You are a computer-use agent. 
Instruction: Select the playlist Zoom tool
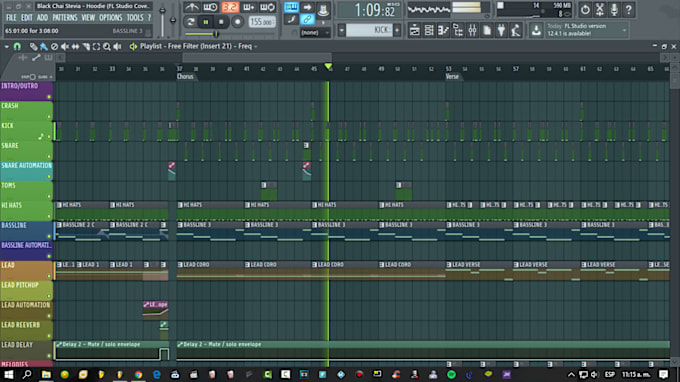tap(107, 46)
